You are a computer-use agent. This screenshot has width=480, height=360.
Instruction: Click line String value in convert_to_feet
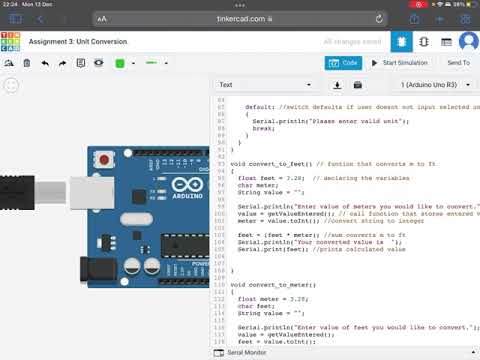[271, 193]
